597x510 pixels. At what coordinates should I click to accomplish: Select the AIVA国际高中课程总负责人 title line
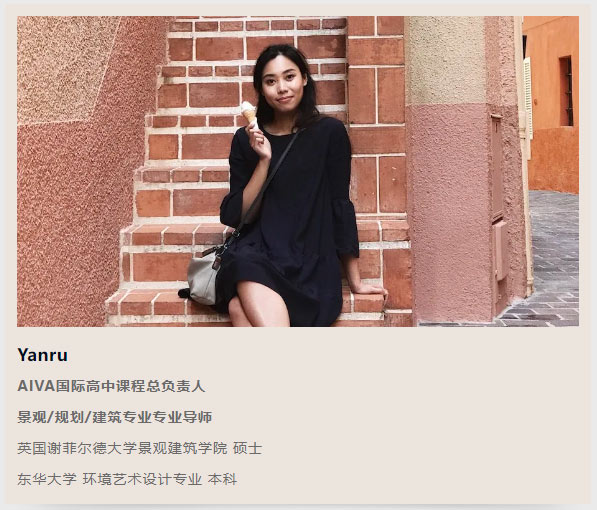point(111,386)
